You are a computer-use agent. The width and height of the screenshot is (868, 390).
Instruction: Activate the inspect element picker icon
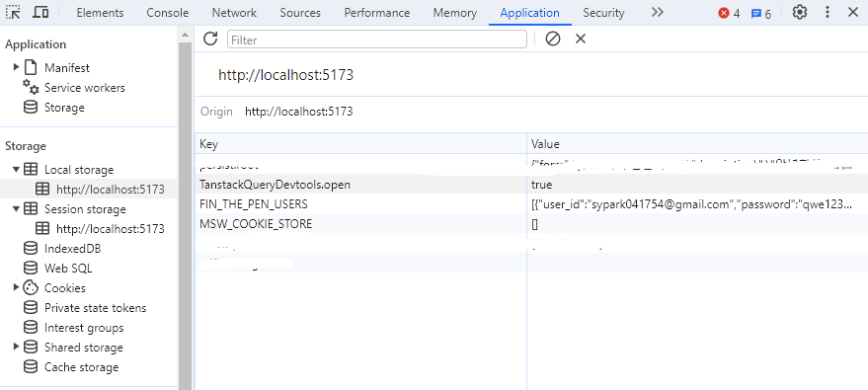click(x=13, y=12)
